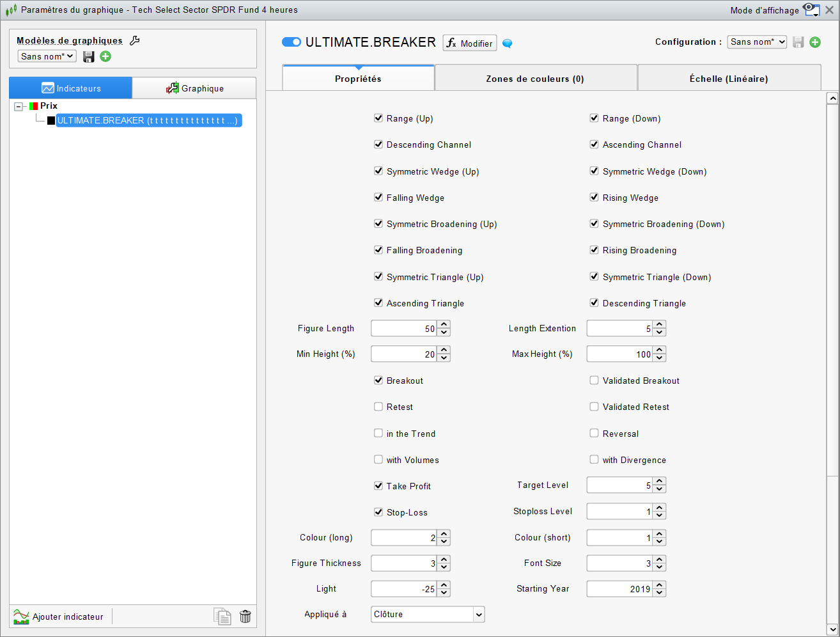
Task: Increase Figure Thickness value
Action: point(444,559)
